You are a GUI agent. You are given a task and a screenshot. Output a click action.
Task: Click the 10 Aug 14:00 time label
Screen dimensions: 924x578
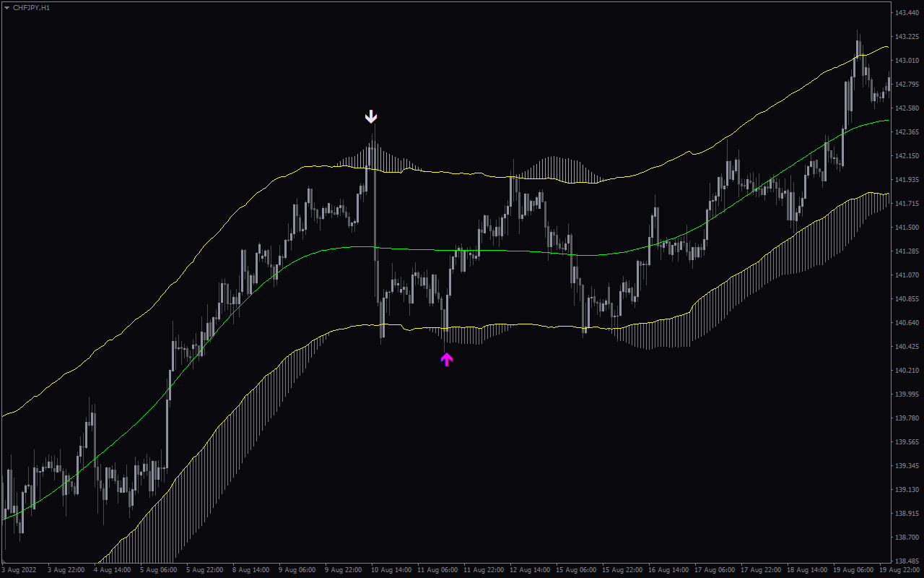[x=391, y=570]
